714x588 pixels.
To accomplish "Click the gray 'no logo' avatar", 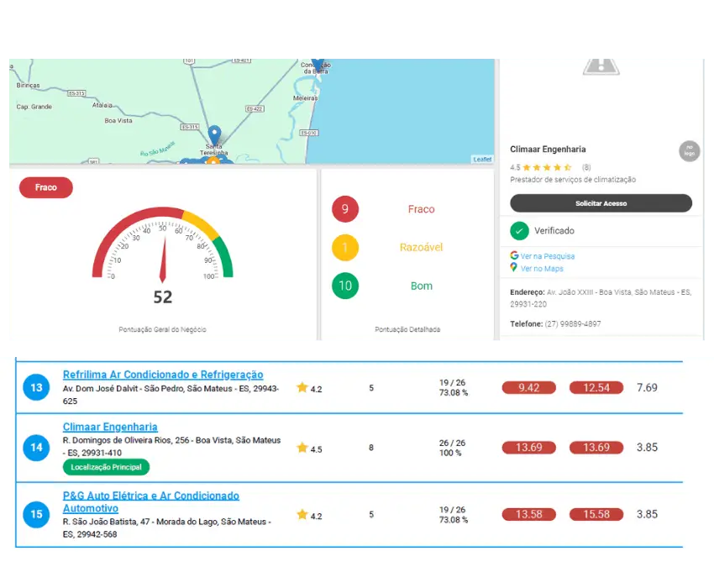I will 690,150.
